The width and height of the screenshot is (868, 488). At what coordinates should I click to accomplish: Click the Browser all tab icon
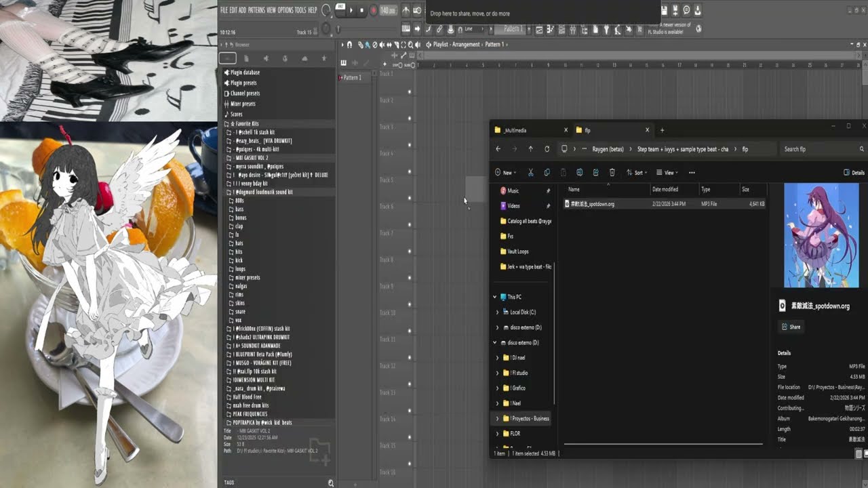tap(228, 58)
